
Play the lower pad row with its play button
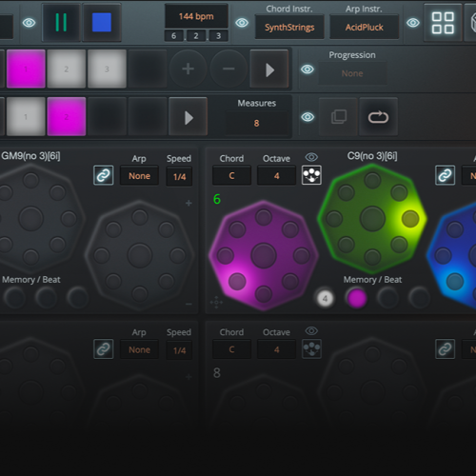pyautogui.click(x=188, y=117)
